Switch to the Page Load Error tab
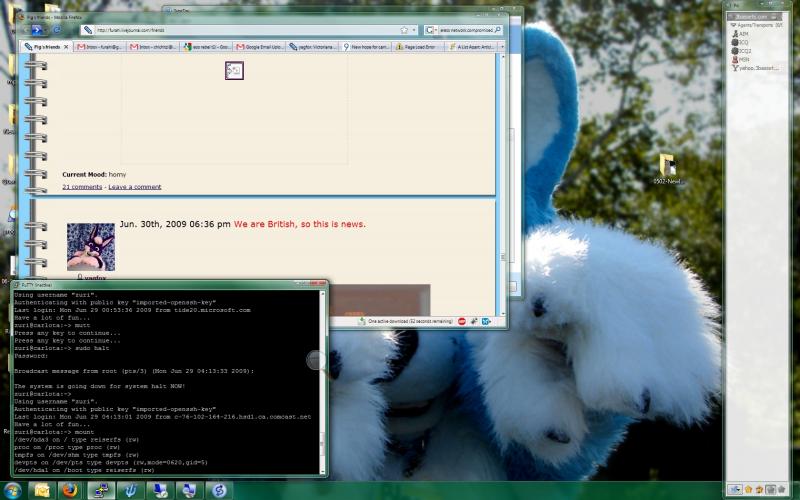The image size is (800, 500). [418, 46]
